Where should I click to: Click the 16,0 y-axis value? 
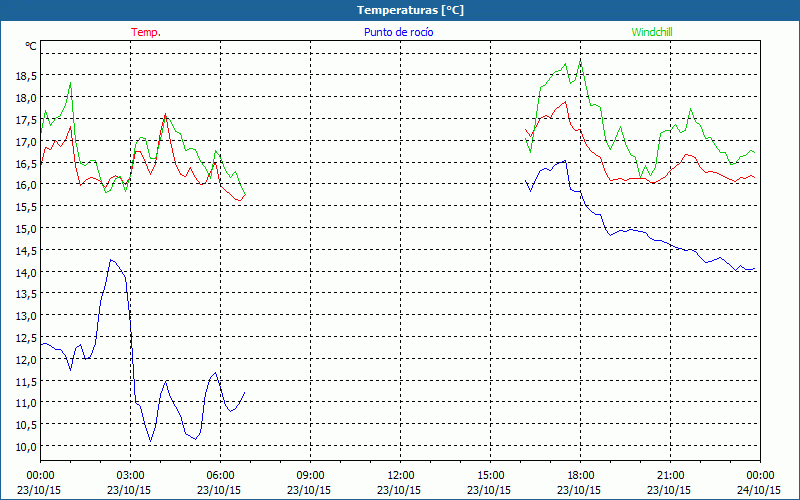click(26, 185)
